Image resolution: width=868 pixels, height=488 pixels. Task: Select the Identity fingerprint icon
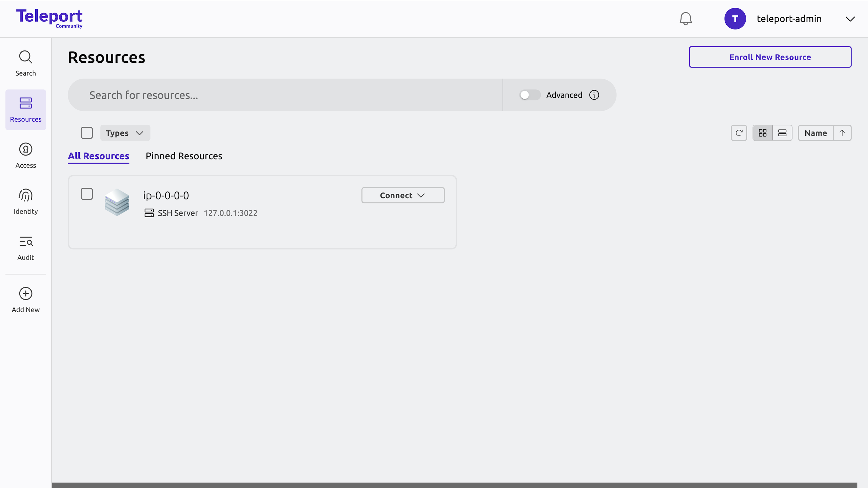(25, 196)
